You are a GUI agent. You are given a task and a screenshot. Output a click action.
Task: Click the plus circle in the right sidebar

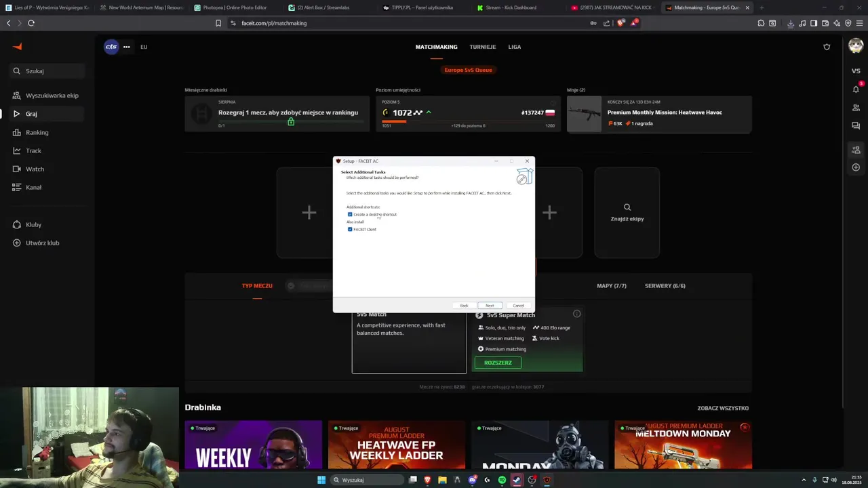pos(856,167)
